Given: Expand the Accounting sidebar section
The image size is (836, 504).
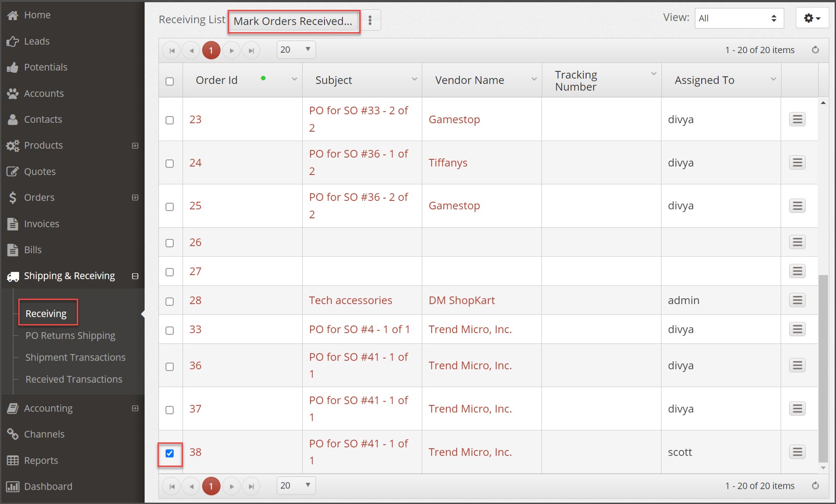Looking at the screenshot, I should 135,408.
